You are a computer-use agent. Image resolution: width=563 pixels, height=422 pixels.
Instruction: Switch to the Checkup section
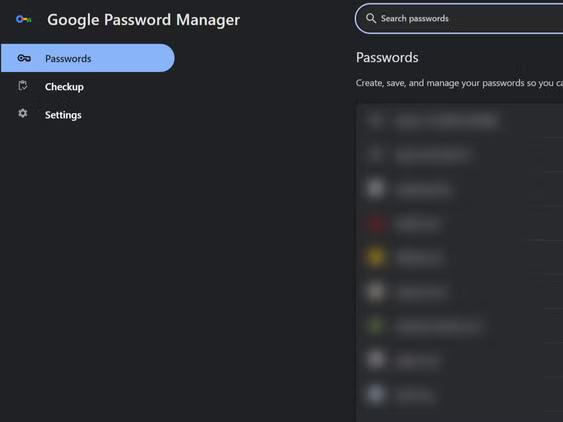64,87
